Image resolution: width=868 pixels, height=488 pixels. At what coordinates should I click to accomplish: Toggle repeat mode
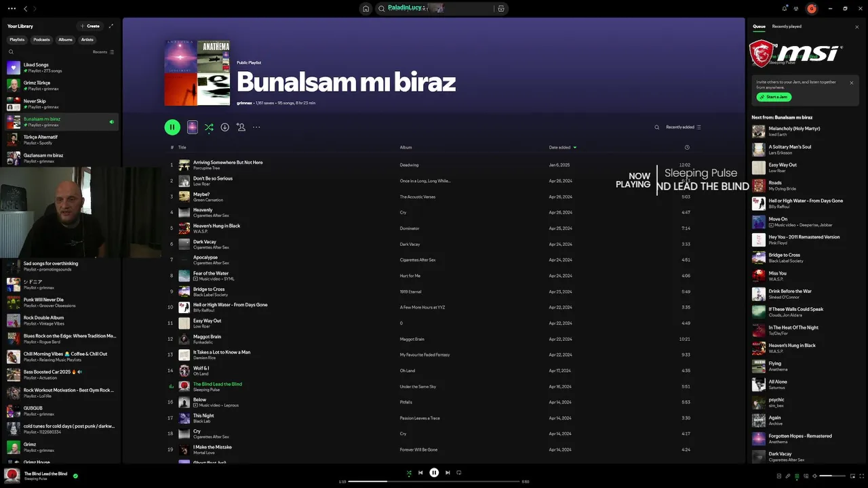pyautogui.click(x=459, y=472)
